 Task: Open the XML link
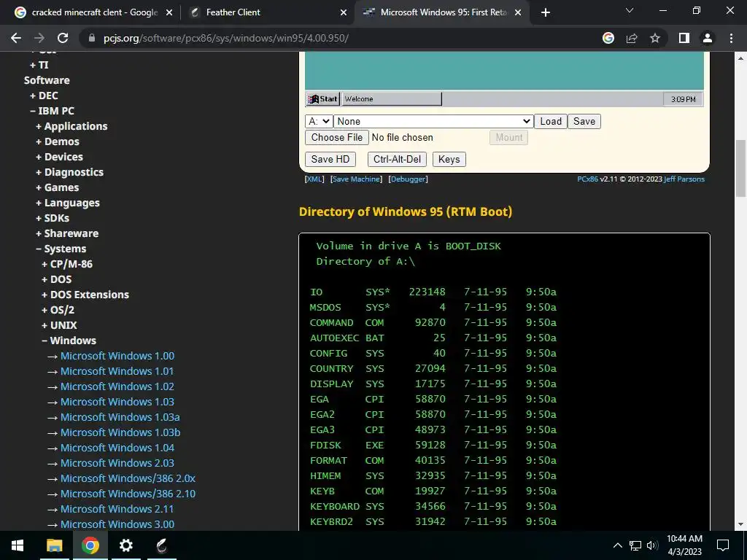314,179
